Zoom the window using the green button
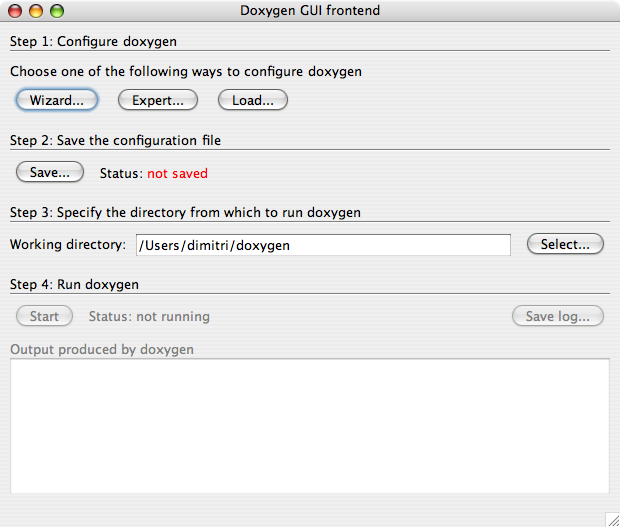 pos(56,11)
